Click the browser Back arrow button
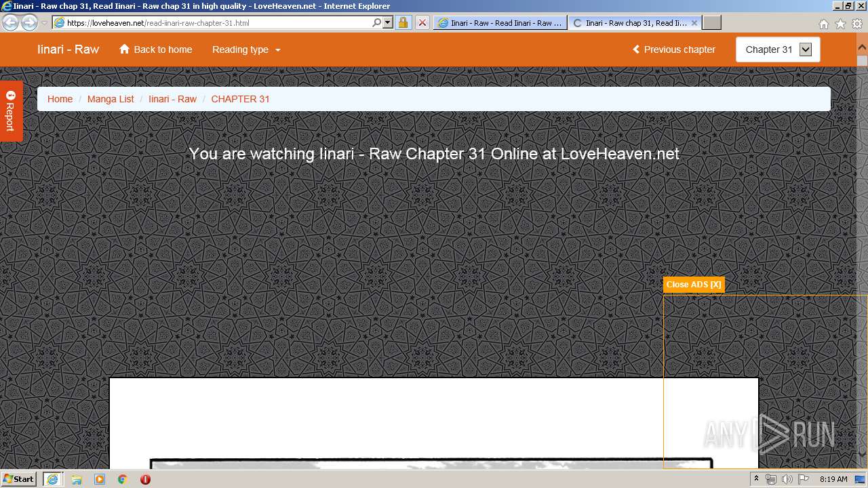The height and width of the screenshot is (488, 868). (11, 22)
